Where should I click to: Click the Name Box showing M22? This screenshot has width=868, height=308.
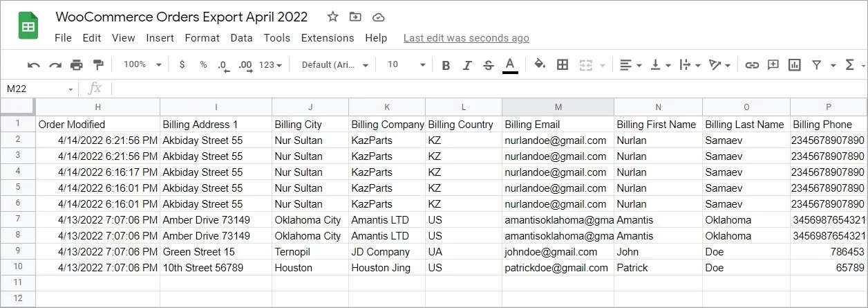tap(38, 89)
